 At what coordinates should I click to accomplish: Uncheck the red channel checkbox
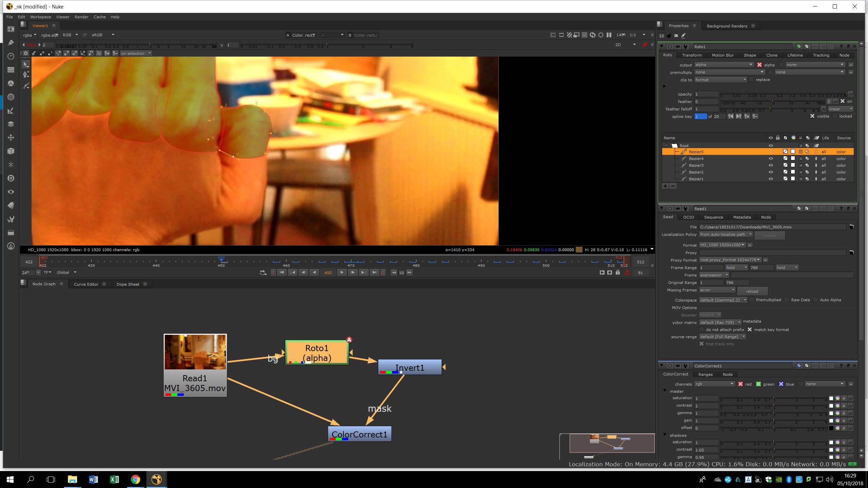tap(741, 384)
